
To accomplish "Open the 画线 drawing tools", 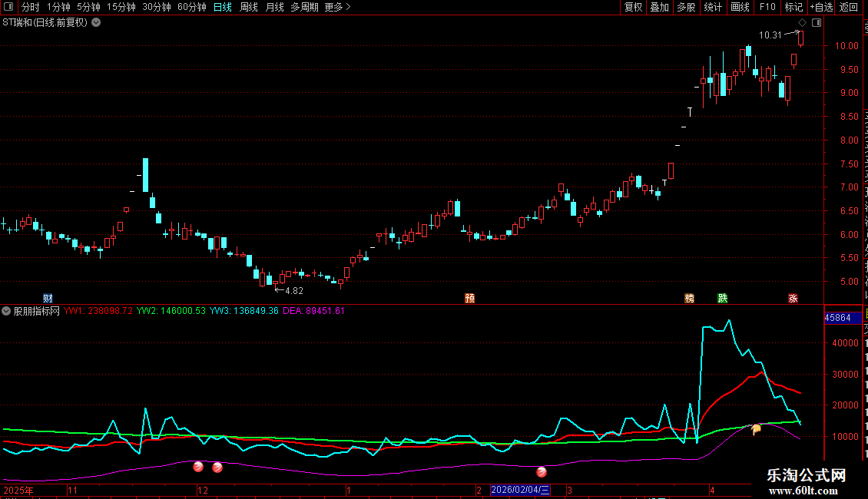I will pyautogui.click(x=740, y=7).
